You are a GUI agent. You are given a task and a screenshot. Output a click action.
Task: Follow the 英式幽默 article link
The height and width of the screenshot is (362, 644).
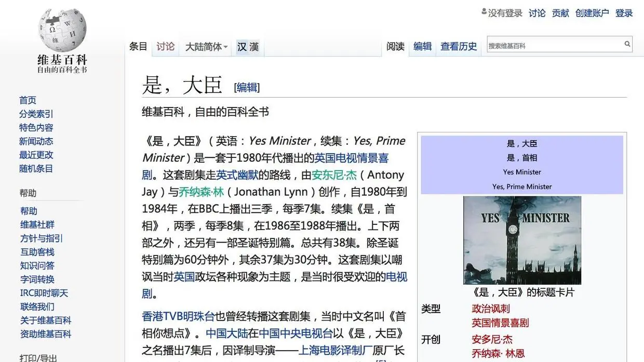click(237, 175)
